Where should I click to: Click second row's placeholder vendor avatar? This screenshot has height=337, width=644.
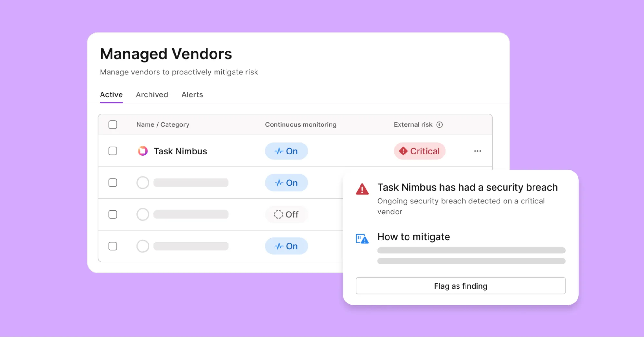pos(143,183)
